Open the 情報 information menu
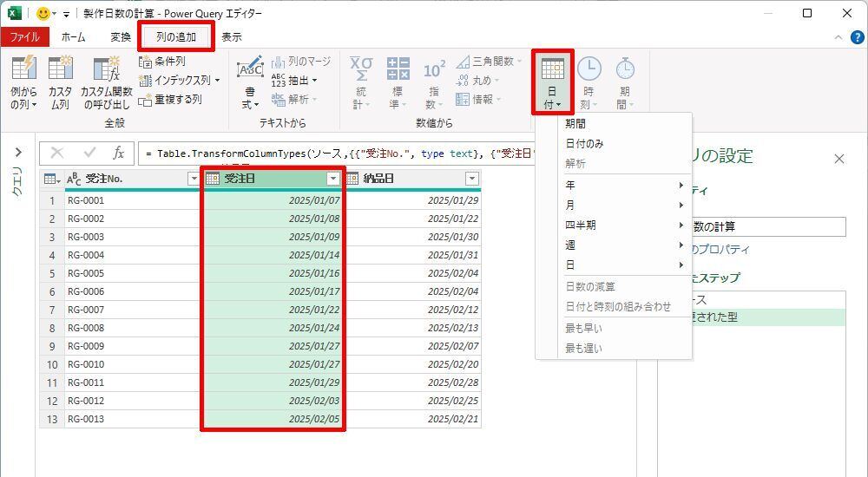 (477, 100)
